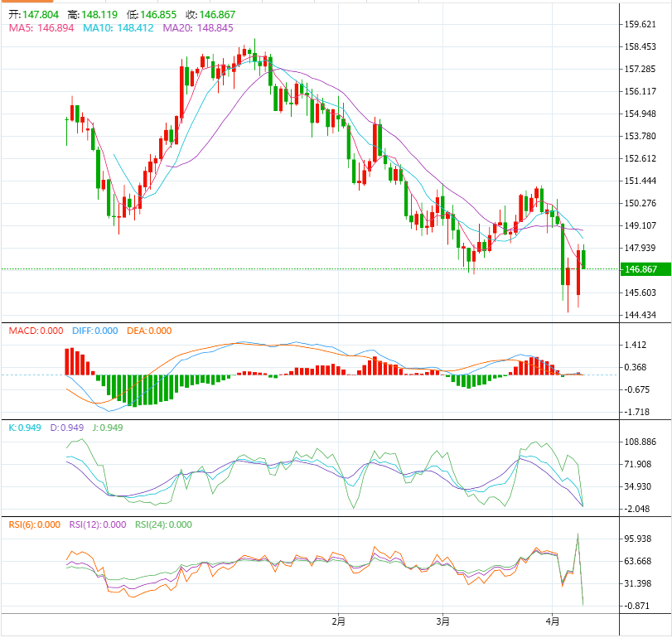Click the -0.675 MACD axis label
672x638 pixels.
[636, 389]
